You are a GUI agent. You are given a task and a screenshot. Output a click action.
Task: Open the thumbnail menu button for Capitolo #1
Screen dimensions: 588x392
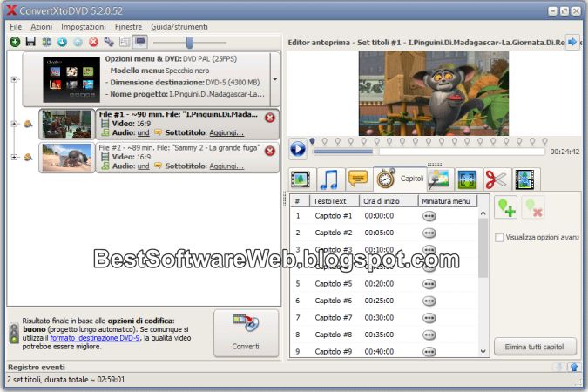429,216
